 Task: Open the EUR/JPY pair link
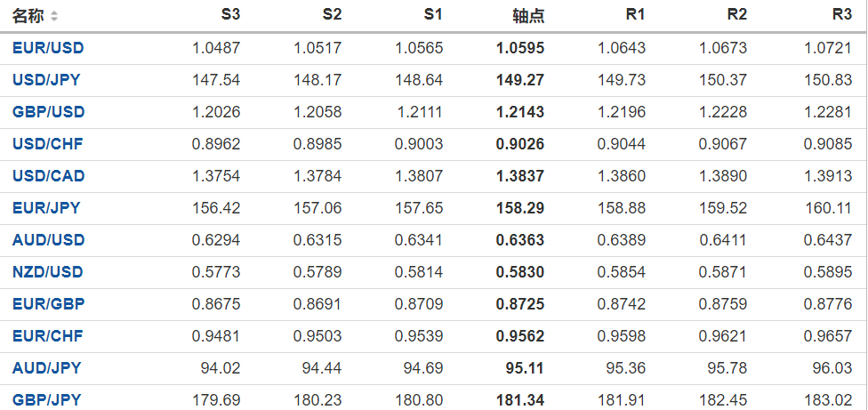[46, 208]
